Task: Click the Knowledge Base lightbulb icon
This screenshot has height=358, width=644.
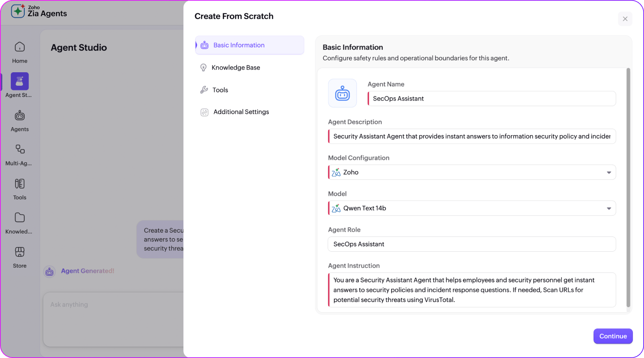Action: click(203, 68)
